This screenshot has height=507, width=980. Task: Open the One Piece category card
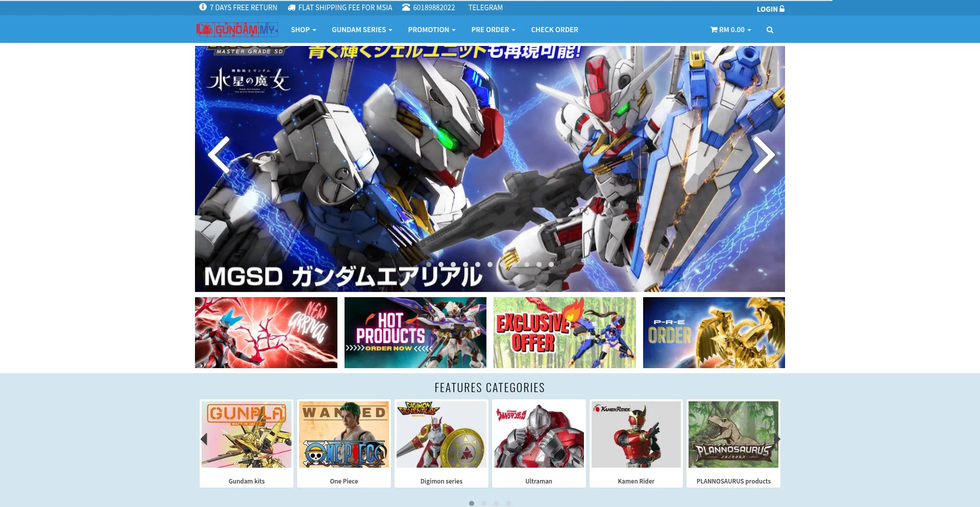344,443
